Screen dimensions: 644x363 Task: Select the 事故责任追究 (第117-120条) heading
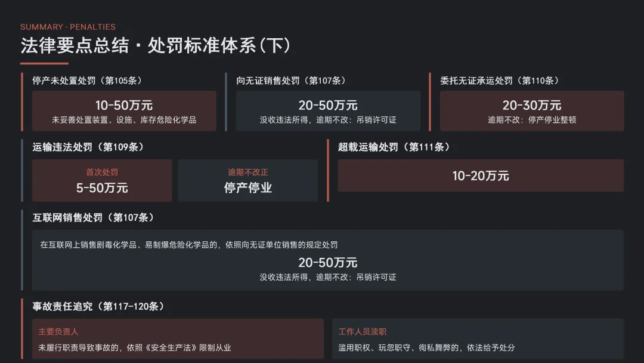[x=98, y=306]
